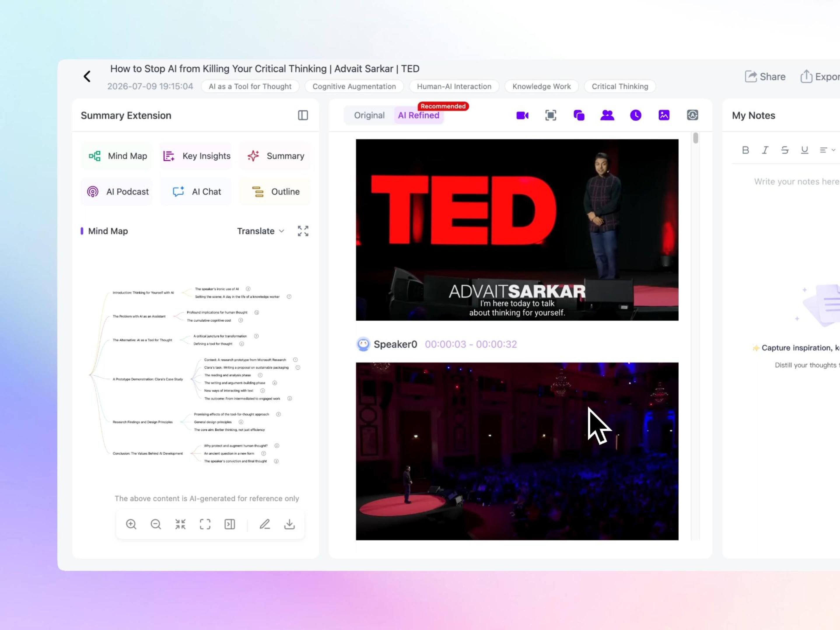The width and height of the screenshot is (840, 630).
Task: Click the timestamp 00:00:03 - 00:00:32
Action: tap(471, 344)
